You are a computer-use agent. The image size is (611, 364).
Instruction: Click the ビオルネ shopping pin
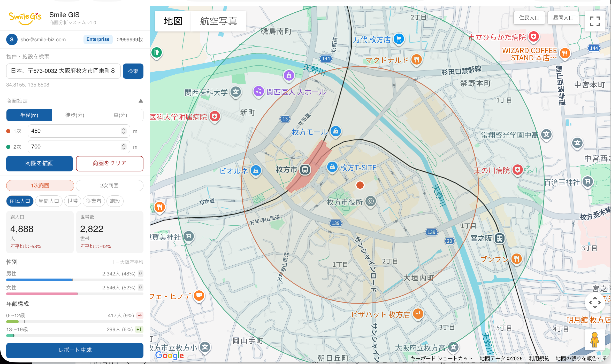[x=256, y=170]
